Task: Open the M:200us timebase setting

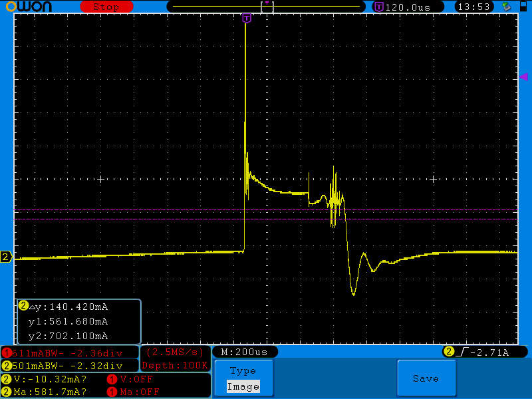Action: [245, 352]
